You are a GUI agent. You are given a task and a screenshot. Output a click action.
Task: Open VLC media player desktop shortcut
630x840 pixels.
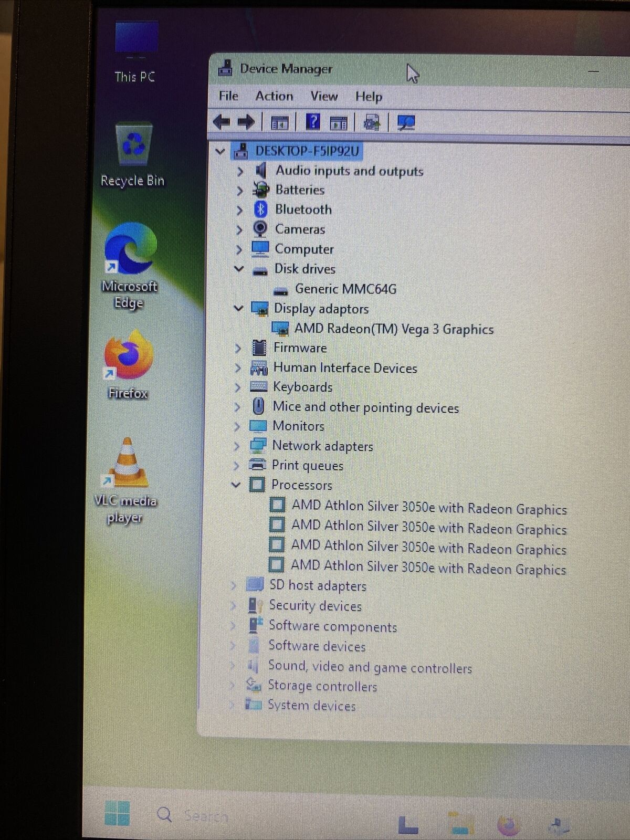pos(126,480)
